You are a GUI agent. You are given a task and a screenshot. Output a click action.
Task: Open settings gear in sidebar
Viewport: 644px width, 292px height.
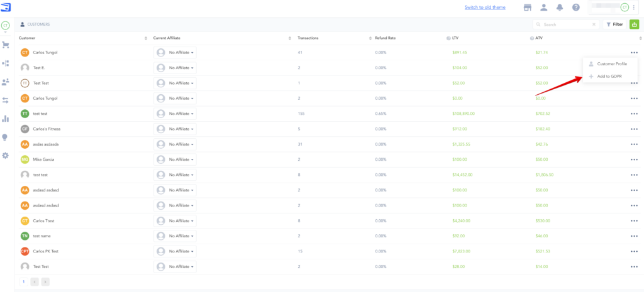click(x=6, y=155)
